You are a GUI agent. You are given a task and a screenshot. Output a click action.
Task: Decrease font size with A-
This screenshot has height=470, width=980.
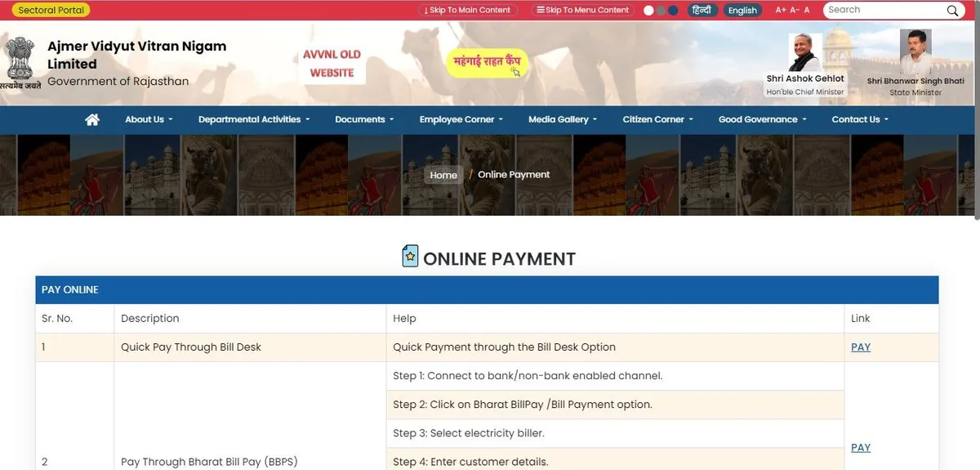[794, 10]
